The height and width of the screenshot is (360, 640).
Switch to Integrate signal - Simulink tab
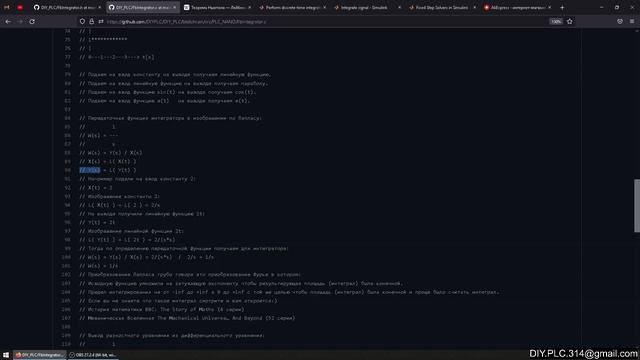pyautogui.click(x=367, y=7)
